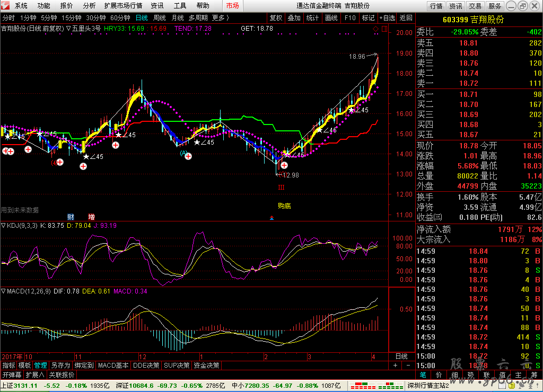
Task: Expand the 更多 periods menu
Action: tap(221, 18)
